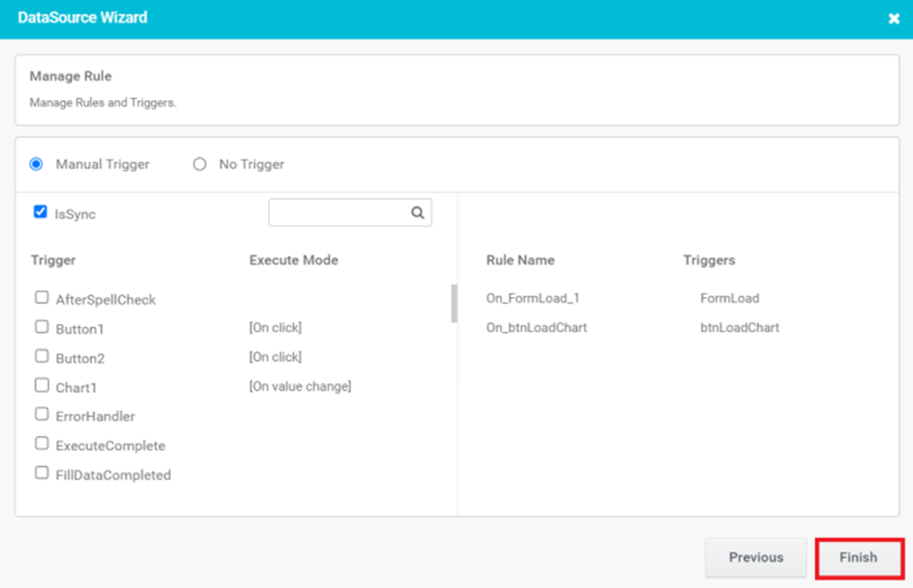Click the Finish button

point(859,558)
